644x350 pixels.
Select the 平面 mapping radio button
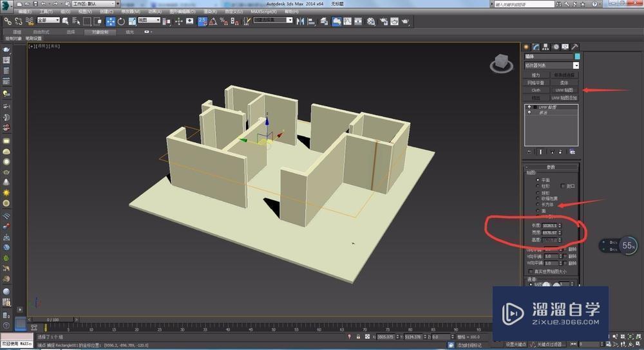(538, 180)
